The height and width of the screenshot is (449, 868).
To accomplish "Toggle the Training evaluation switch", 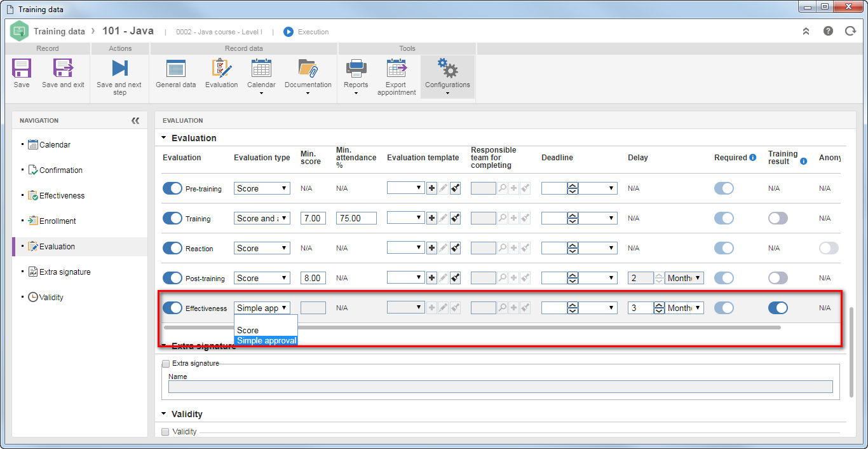I will coord(172,218).
